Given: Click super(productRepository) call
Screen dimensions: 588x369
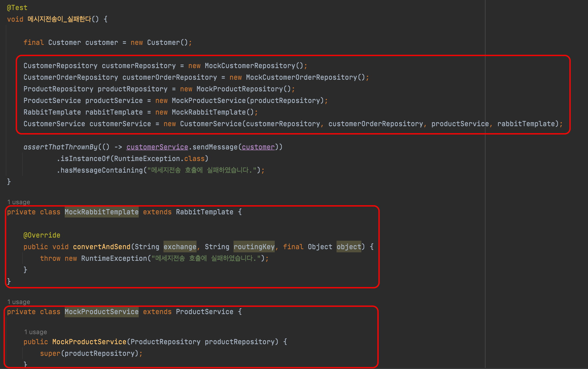Looking at the screenshot, I should (x=91, y=353).
